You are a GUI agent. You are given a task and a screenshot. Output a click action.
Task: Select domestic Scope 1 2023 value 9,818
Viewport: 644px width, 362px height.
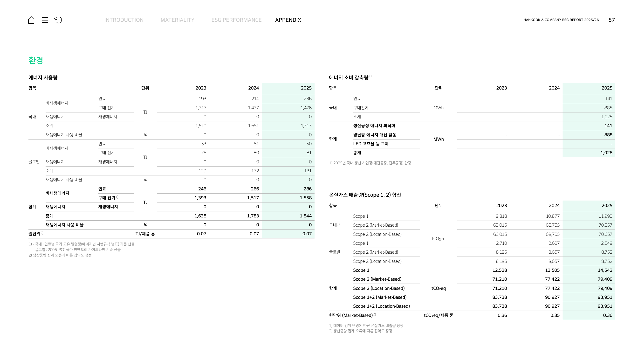(501, 216)
